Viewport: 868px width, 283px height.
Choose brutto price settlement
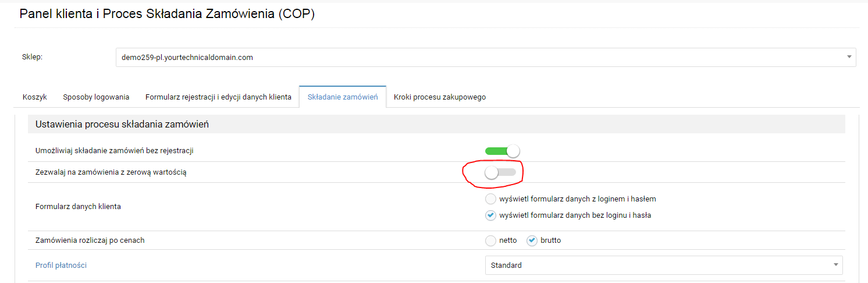pos(532,240)
